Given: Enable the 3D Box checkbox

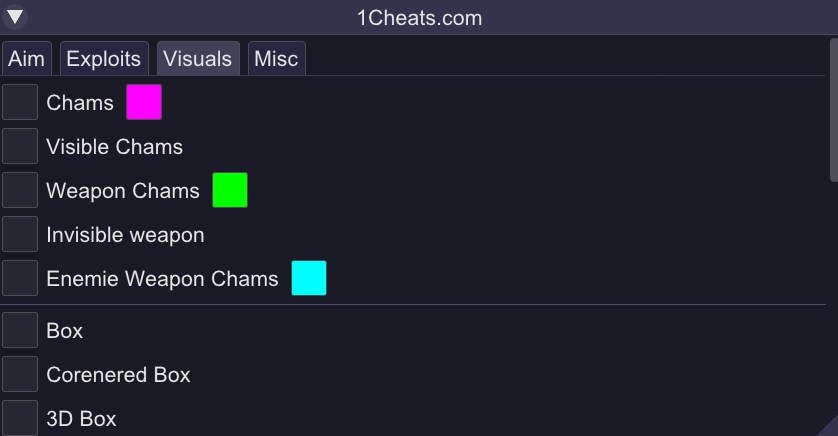Looking at the screenshot, I should click(20, 418).
